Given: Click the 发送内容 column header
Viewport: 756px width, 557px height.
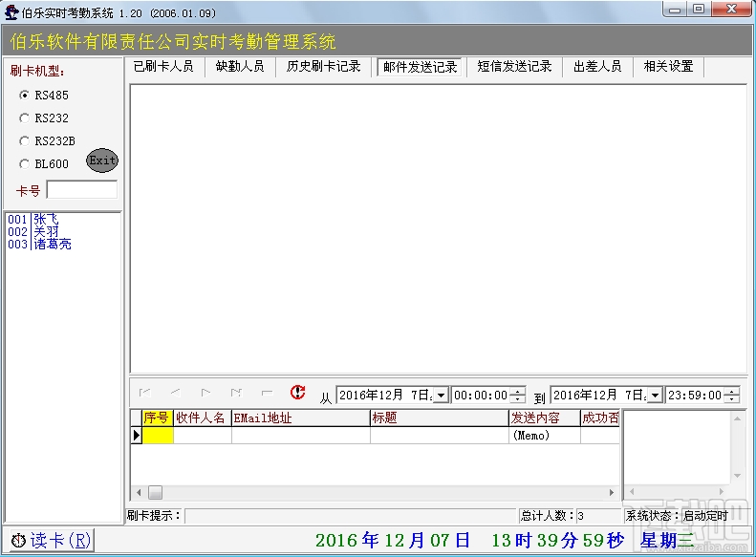Looking at the screenshot, I should [x=545, y=418].
